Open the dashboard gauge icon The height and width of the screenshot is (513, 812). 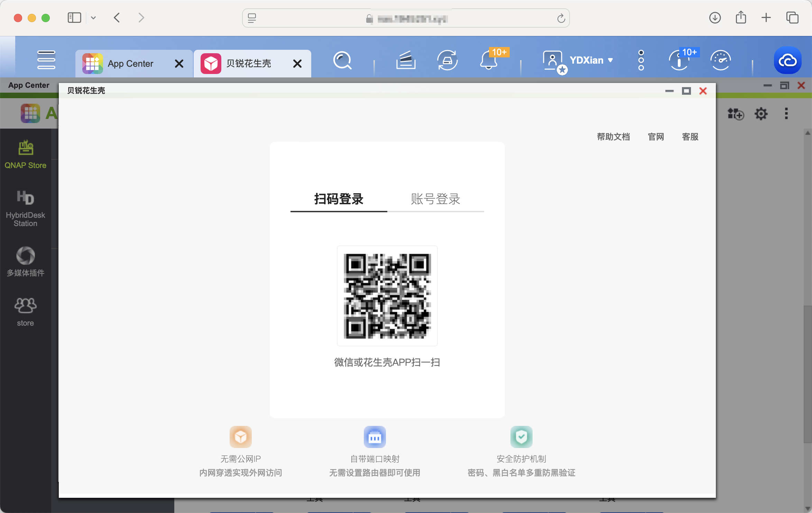[720, 60]
